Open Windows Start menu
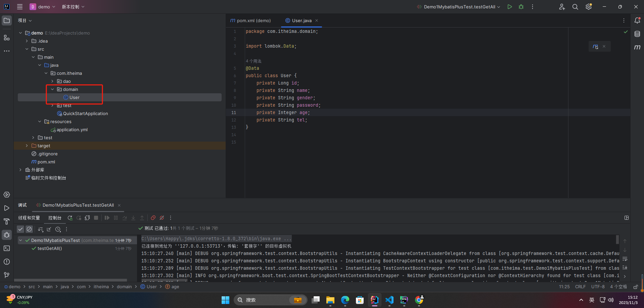 (x=225, y=300)
